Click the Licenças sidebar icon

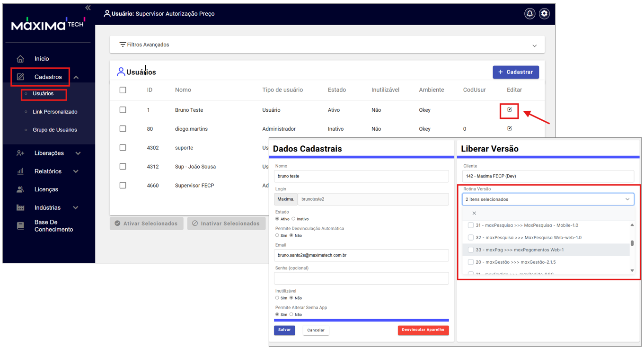point(20,189)
